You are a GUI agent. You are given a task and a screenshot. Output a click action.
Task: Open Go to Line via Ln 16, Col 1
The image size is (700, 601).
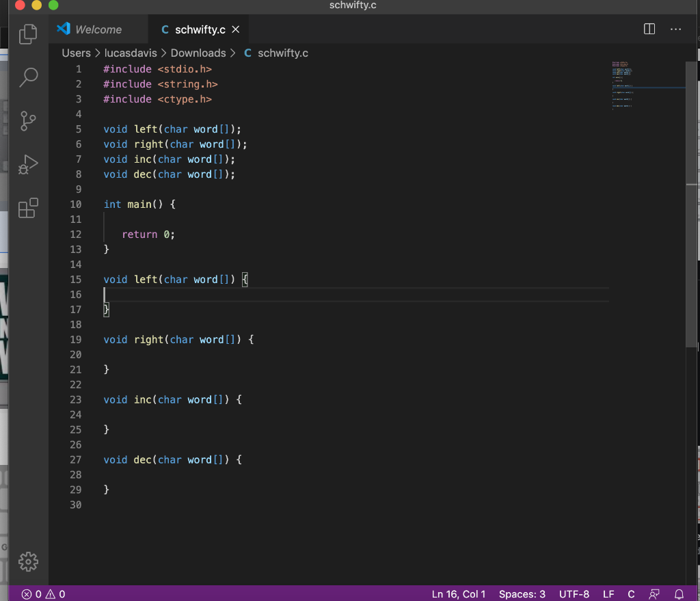pyautogui.click(x=459, y=593)
